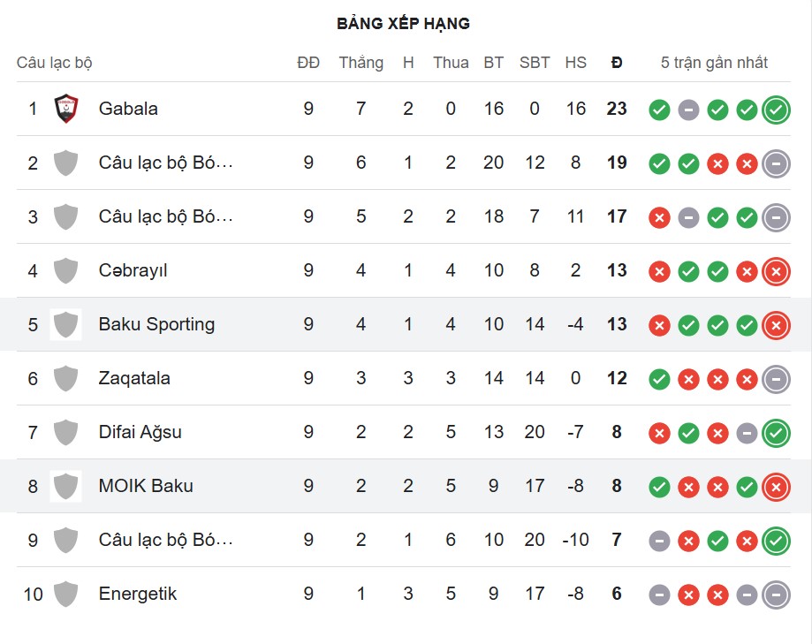Image resolution: width=812 pixels, height=644 pixels.
Task: Click the second-place club's shield badge
Action: [65, 163]
